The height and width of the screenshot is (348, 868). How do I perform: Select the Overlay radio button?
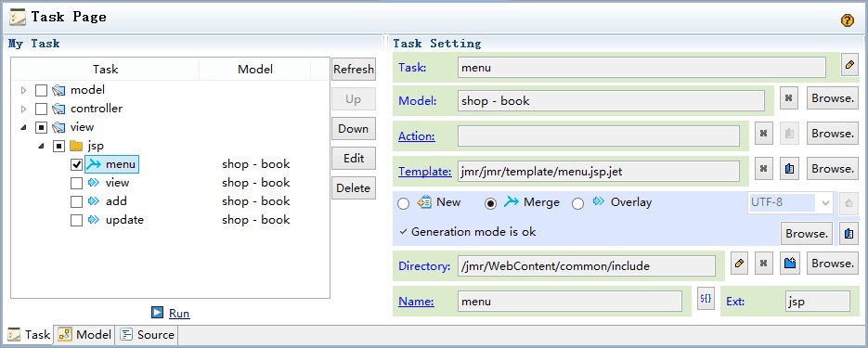pyautogui.click(x=578, y=203)
